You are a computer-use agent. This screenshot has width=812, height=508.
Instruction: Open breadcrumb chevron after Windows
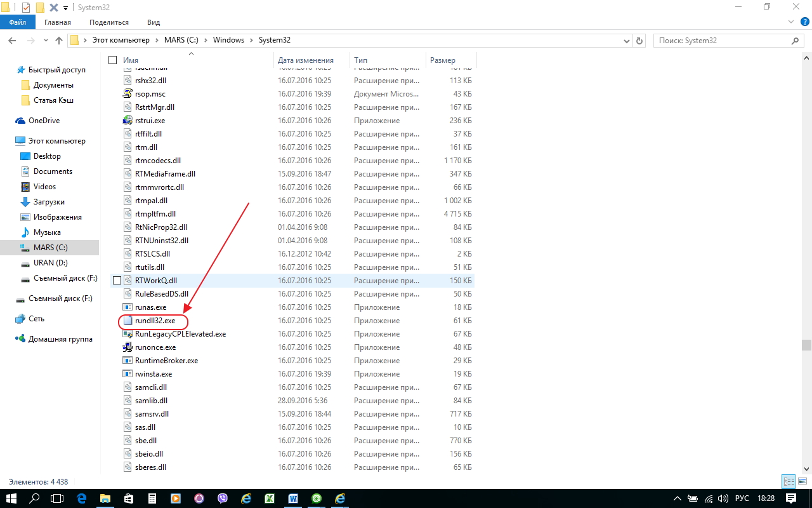click(251, 40)
